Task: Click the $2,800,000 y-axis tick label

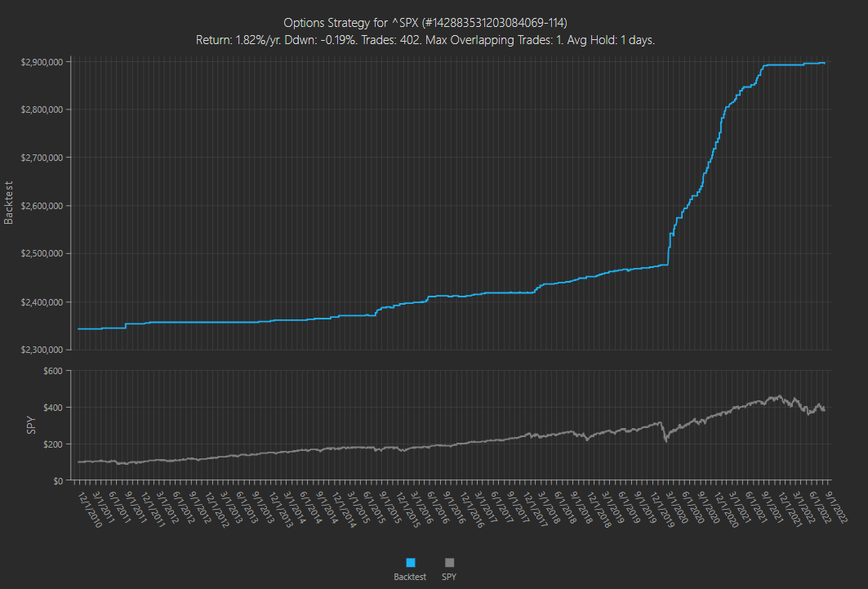Action: tap(42, 109)
